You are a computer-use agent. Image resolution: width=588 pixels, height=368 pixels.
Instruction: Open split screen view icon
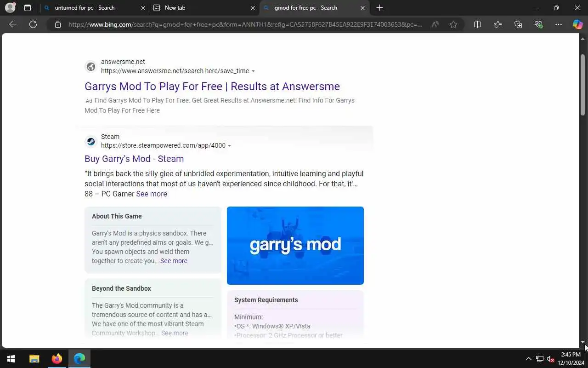click(x=477, y=24)
